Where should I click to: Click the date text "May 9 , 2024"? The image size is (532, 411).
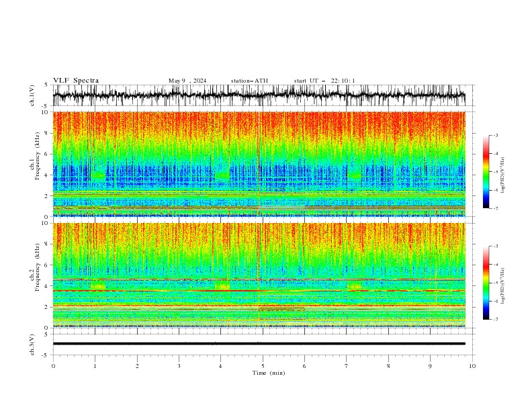(187, 81)
